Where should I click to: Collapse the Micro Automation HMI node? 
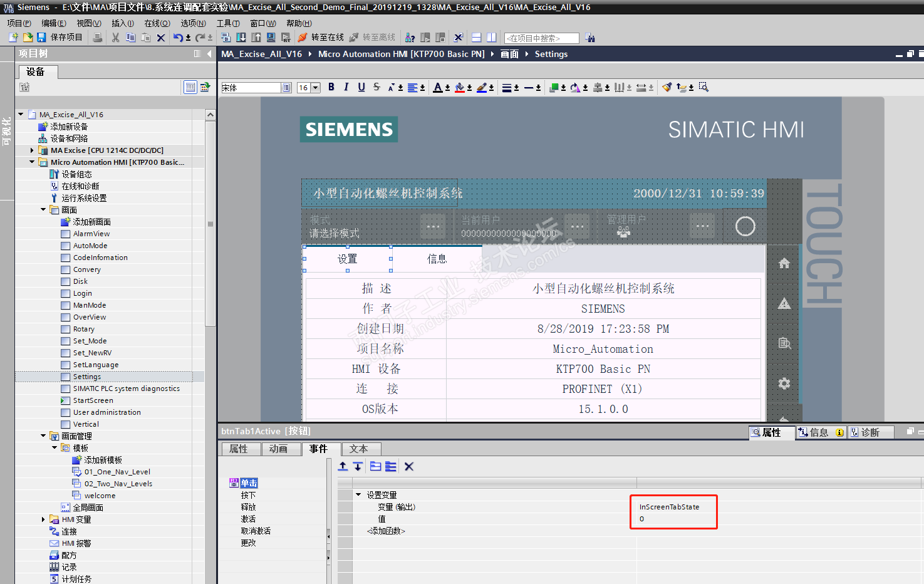[32, 162]
